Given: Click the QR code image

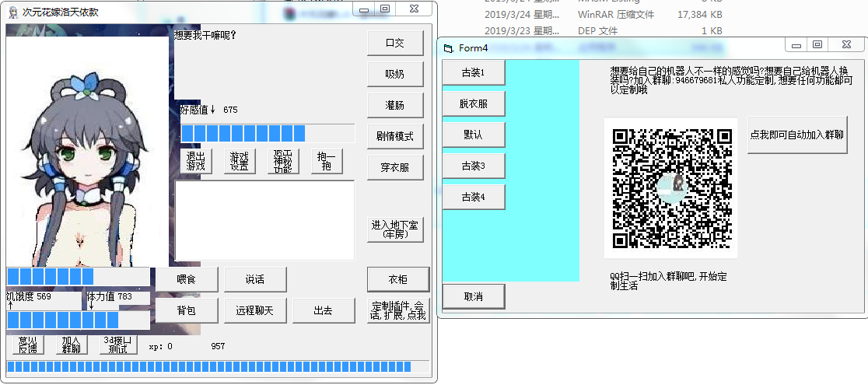Looking at the screenshot, I should pyautogui.click(x=670, y=188).
